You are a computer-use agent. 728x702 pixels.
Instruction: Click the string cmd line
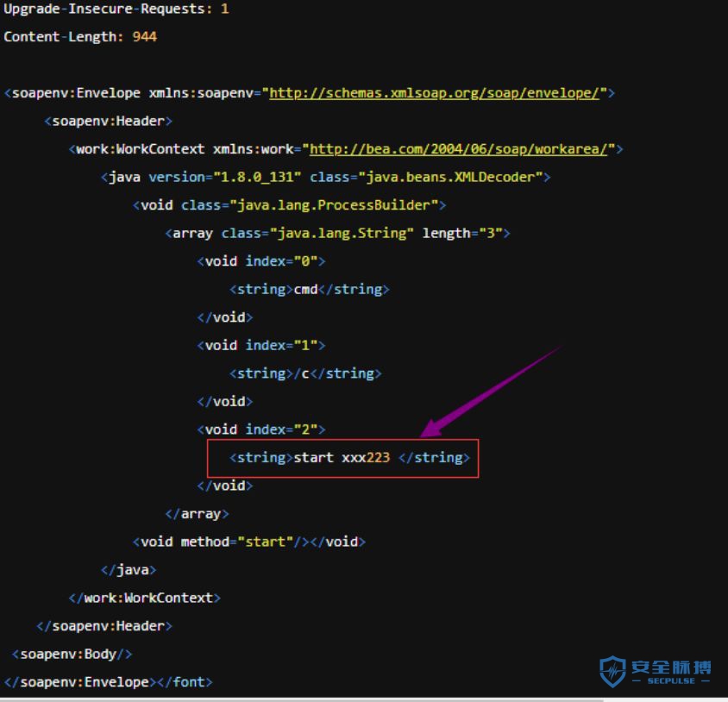pos(309,289)
